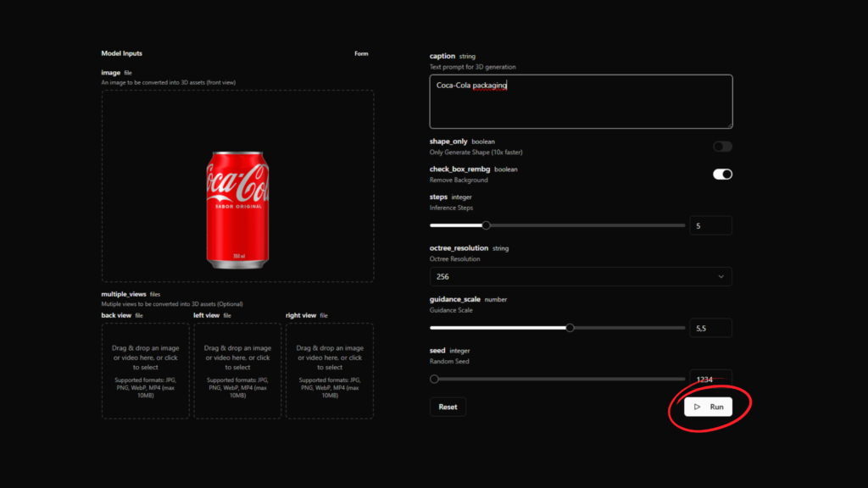Click the 'Random Seed' description text

pyautogui.click(x=449, y=361)
